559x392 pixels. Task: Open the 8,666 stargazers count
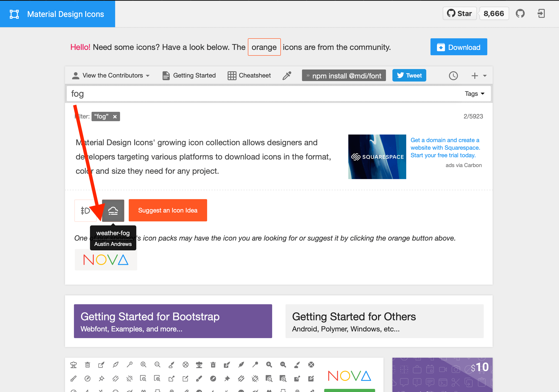pyautogui.click(x=494, y=13)
